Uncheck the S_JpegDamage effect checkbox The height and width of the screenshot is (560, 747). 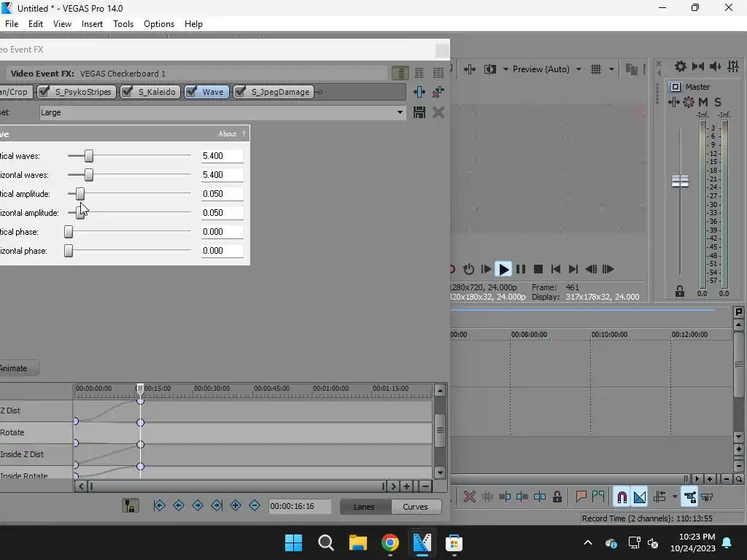tap(241, 91)
